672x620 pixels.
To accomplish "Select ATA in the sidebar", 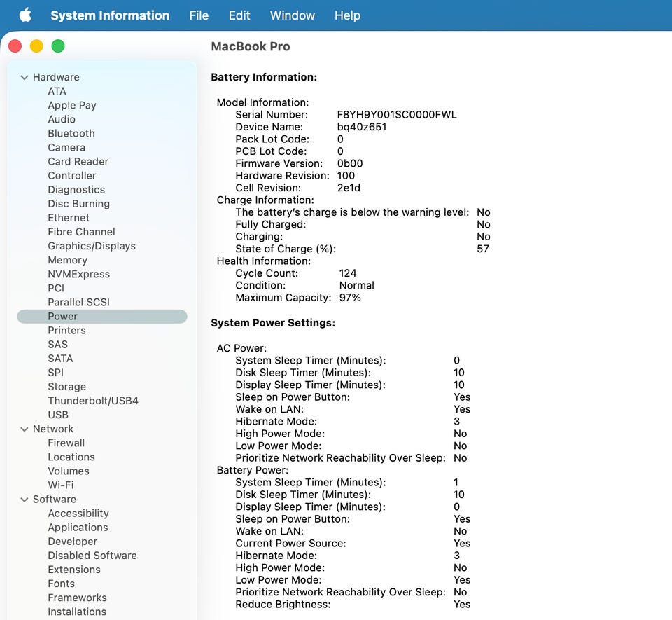I will [57, 91].
